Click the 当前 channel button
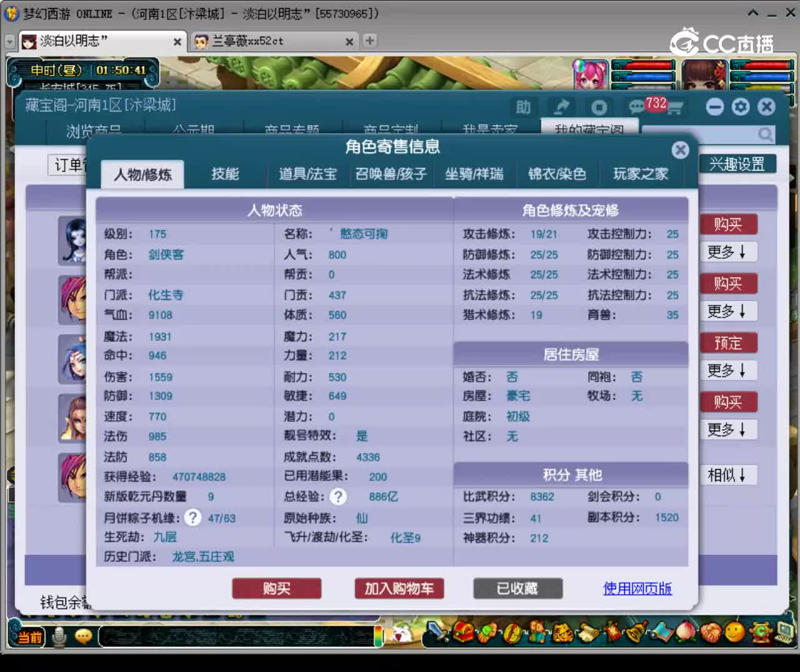Screen dimensions: 800x672 pyautogui.click(x=29, y=637)
